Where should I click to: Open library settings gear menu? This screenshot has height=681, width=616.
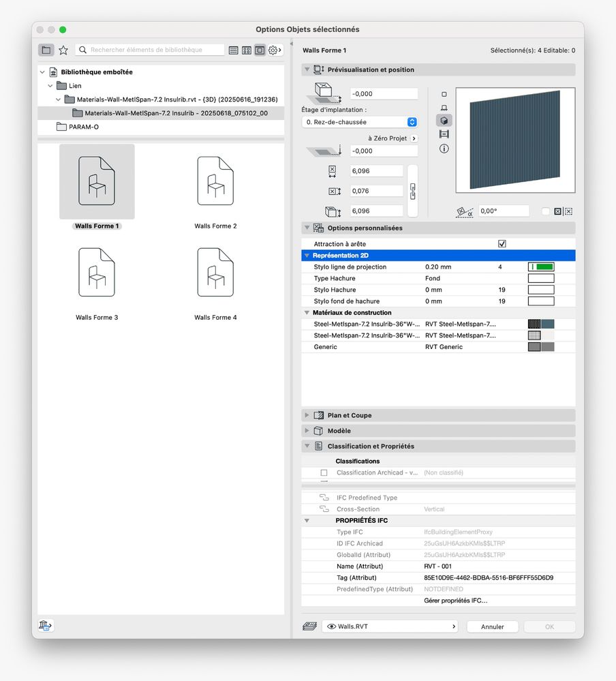pos(275,50)
